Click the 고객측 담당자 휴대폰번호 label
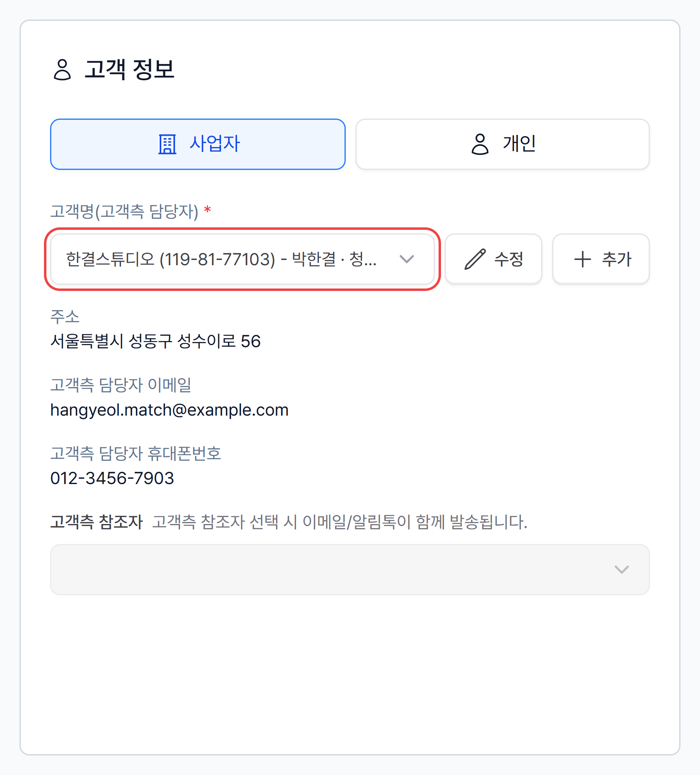 136,453
